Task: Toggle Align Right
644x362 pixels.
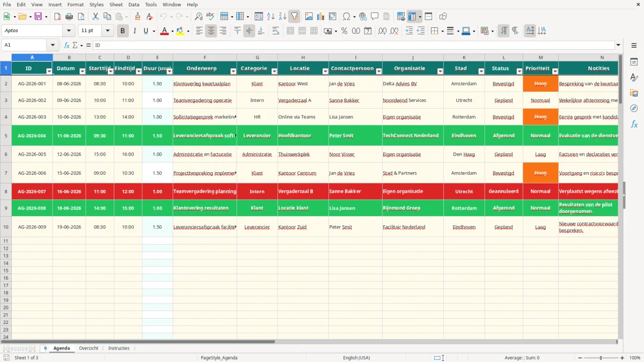Action: (223, 31)
